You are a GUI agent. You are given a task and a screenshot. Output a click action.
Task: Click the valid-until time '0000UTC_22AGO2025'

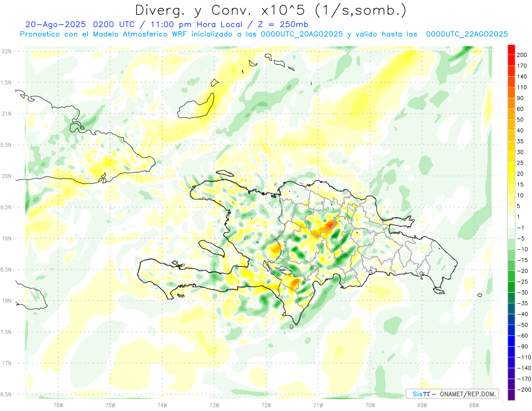tap(466, 34)
